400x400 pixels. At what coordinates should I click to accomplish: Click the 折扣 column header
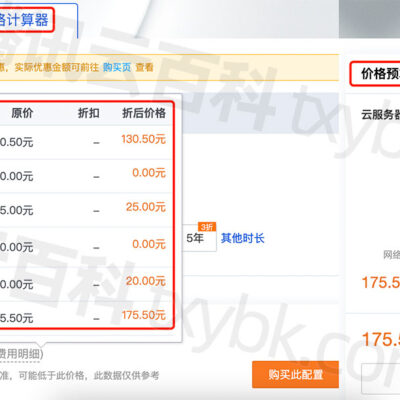click(89, 113)
